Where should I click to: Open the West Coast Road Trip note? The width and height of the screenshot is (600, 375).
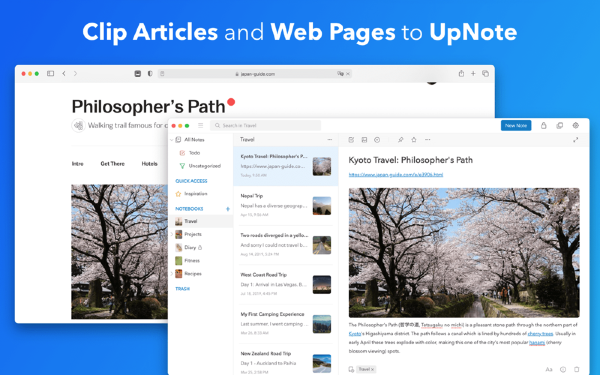pos(286,284)
